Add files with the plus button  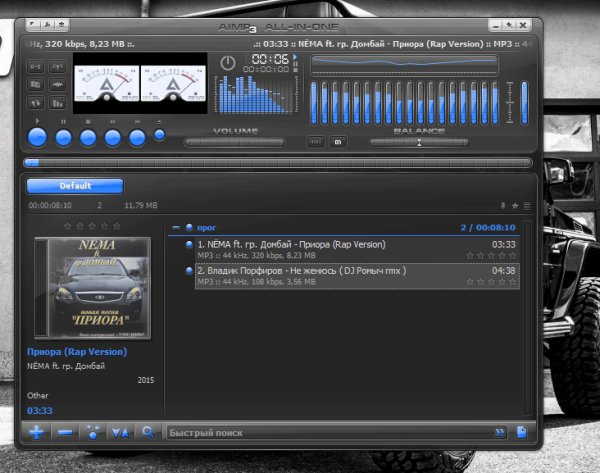click(36, 432)
